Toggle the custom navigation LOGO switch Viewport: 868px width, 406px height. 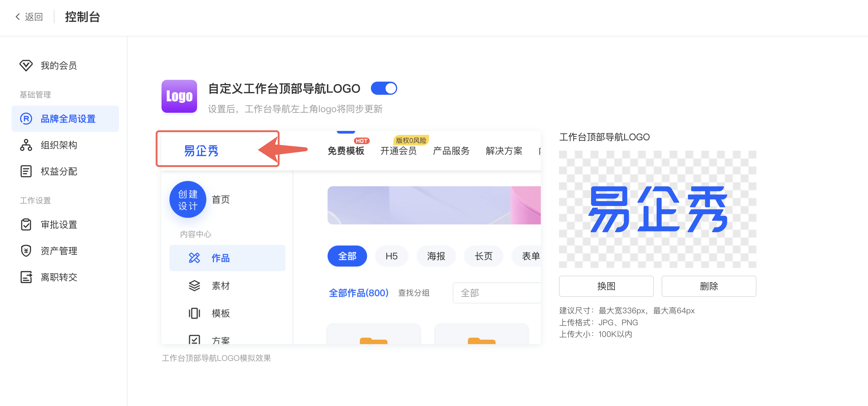coord(383,88)
